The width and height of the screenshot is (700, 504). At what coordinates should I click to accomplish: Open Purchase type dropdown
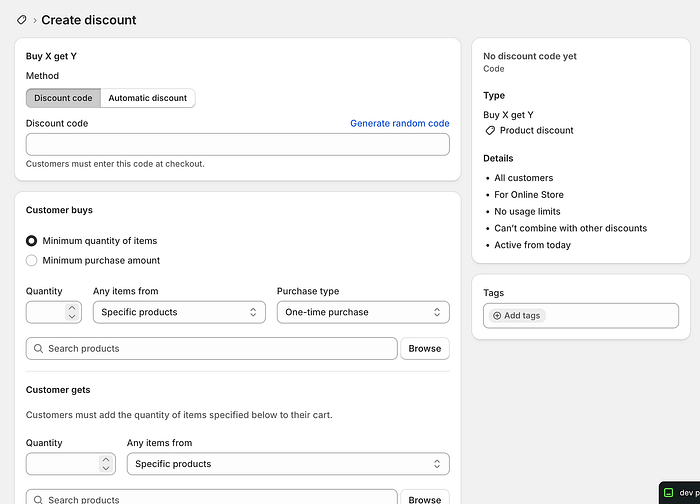(x=363, y=312)
